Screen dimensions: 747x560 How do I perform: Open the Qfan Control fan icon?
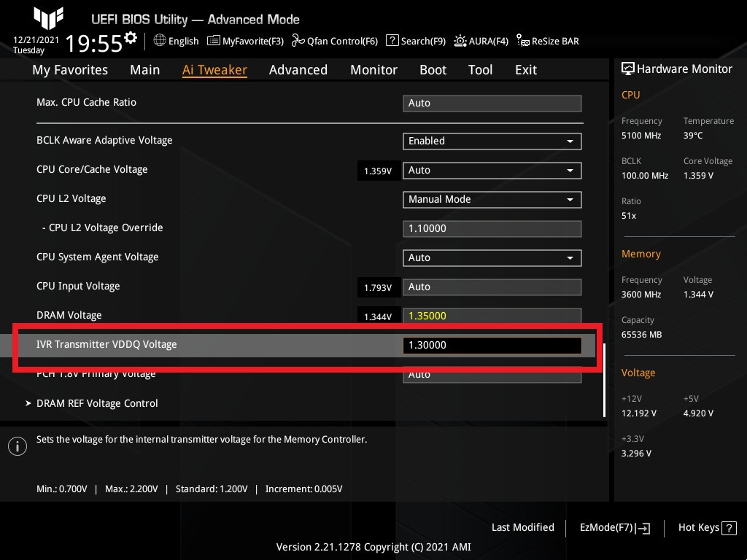tap(298, 41)
